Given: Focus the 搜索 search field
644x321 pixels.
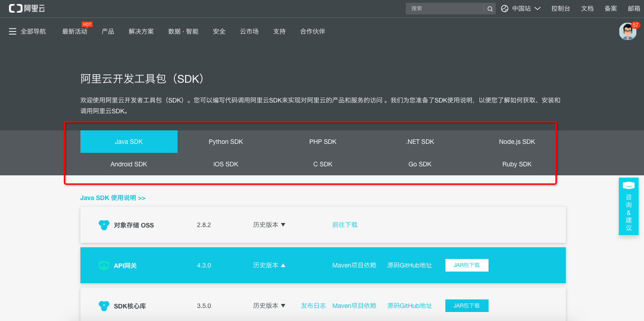Looking at the screenshot, I should click(445, 9).
